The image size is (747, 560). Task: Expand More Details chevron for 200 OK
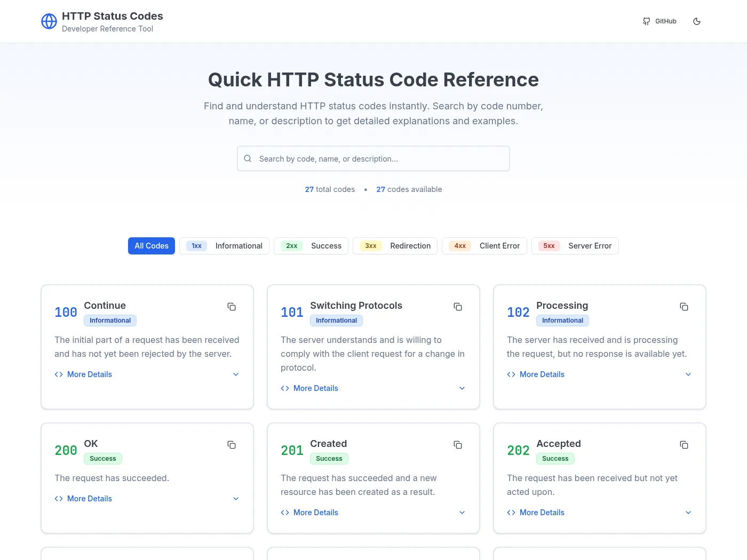pos(236,499)
